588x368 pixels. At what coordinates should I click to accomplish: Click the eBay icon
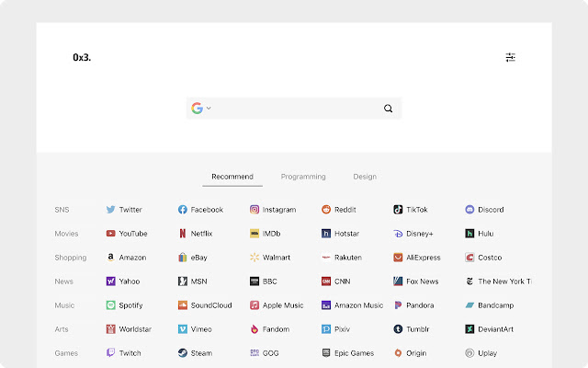182,258
